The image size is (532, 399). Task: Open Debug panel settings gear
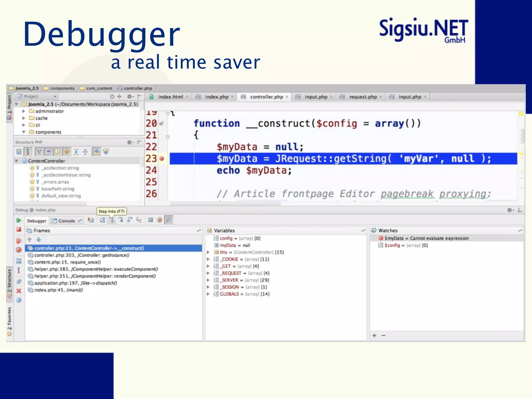pyautogui.click(x=510, y=210)
